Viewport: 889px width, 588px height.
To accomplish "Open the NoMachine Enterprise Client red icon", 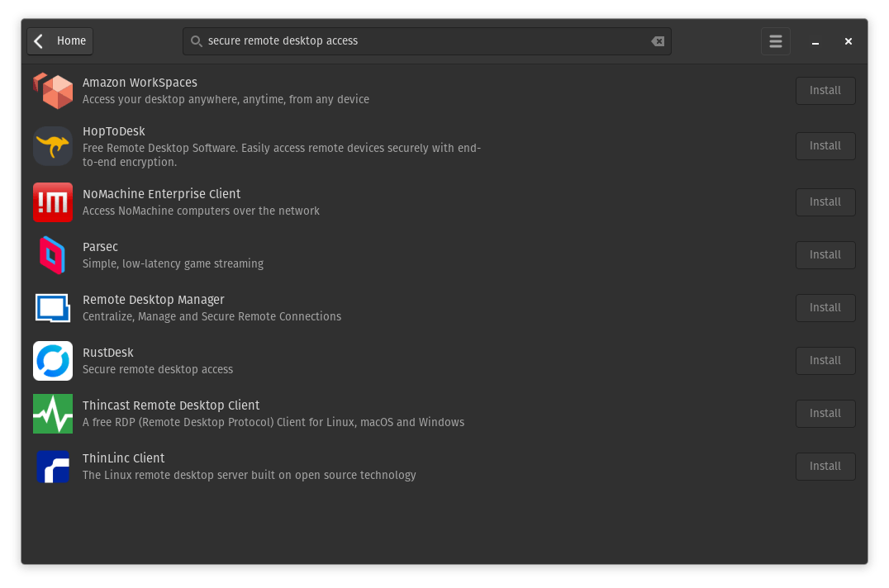I will pyautogui.click(x=53, y=202).
